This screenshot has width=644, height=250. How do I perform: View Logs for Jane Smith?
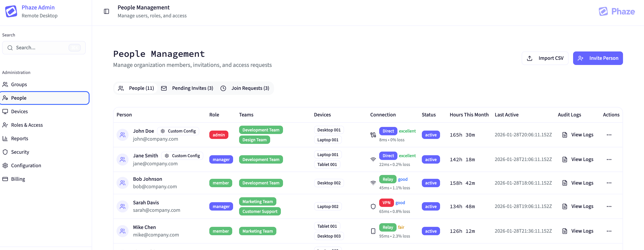click(578, 159)
